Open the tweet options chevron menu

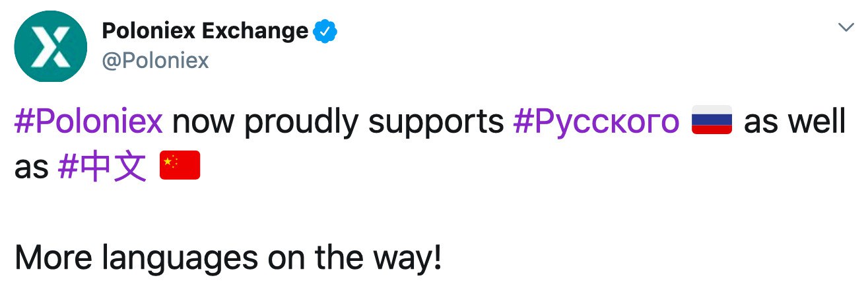coord(846,28)
